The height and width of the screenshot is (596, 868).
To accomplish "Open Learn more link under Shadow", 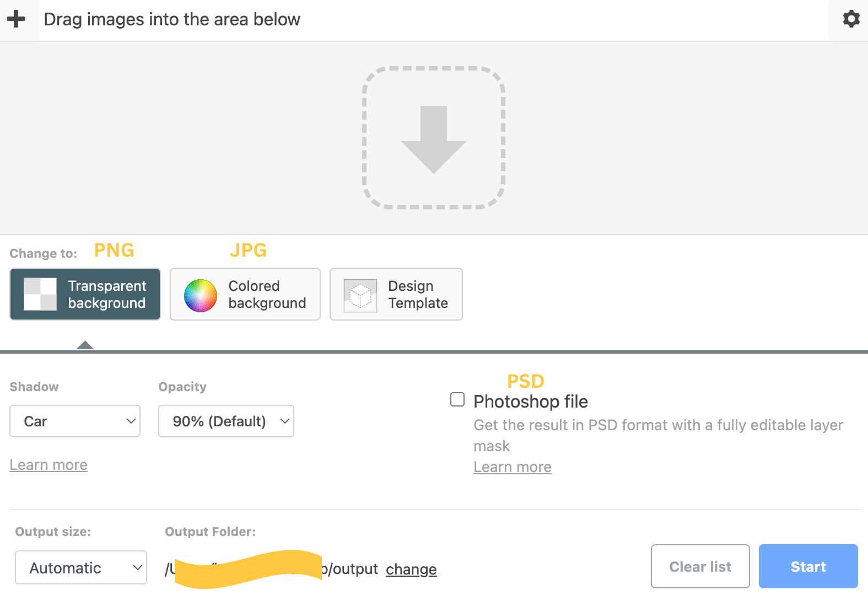I will [48, 465].
